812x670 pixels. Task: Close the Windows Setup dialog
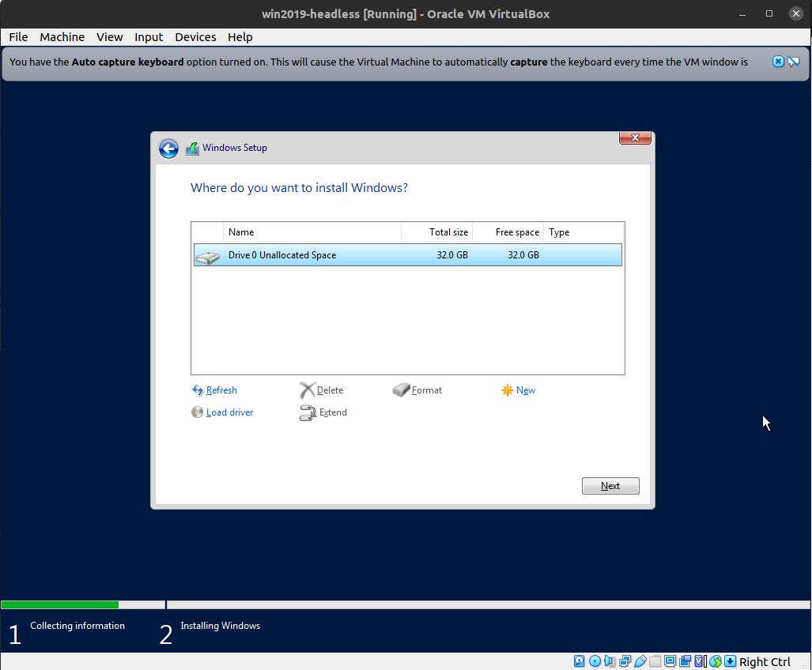coord(635,137)
